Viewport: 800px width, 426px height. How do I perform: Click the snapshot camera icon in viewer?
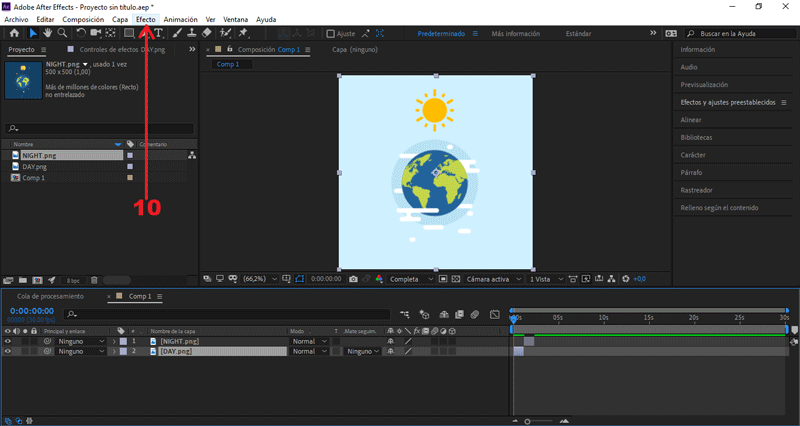click(353, 279)
